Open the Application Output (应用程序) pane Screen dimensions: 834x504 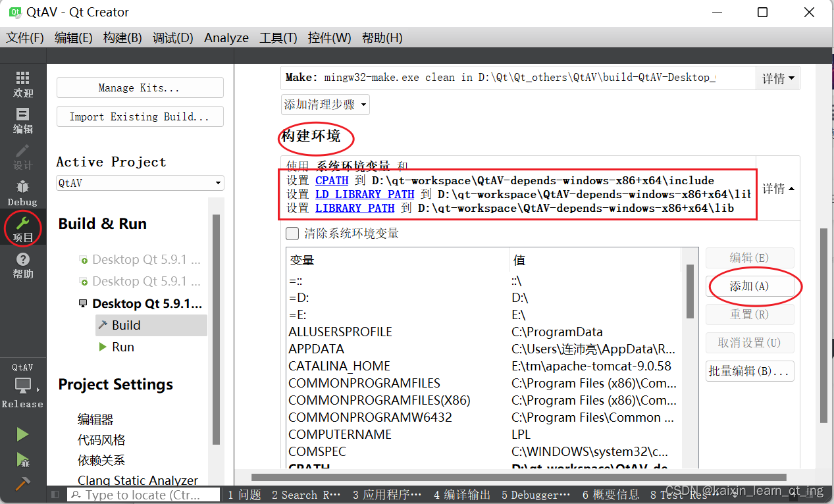[x=386, y=495]
